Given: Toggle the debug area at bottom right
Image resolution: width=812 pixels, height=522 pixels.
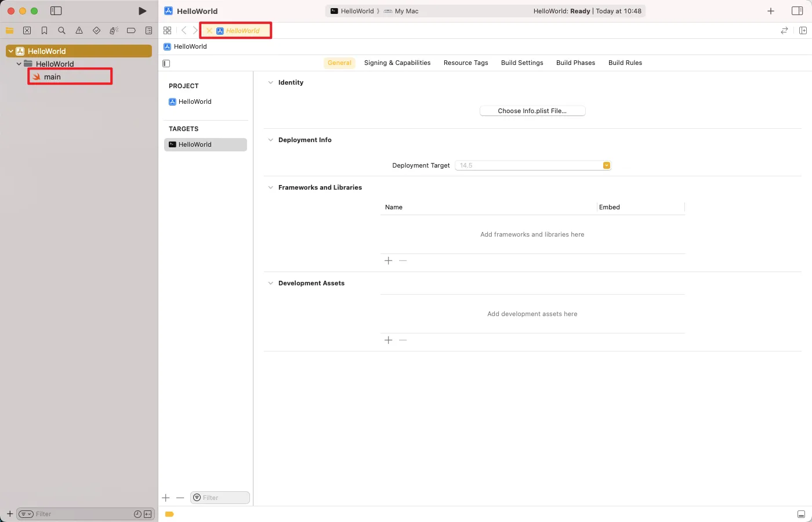Looking at the screenshot, I should point(801,514).
